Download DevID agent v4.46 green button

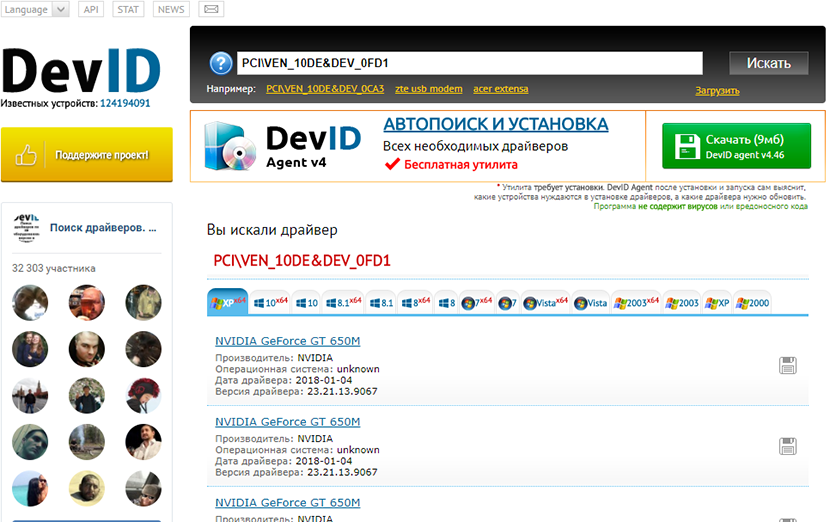click(x=736, y=146)
